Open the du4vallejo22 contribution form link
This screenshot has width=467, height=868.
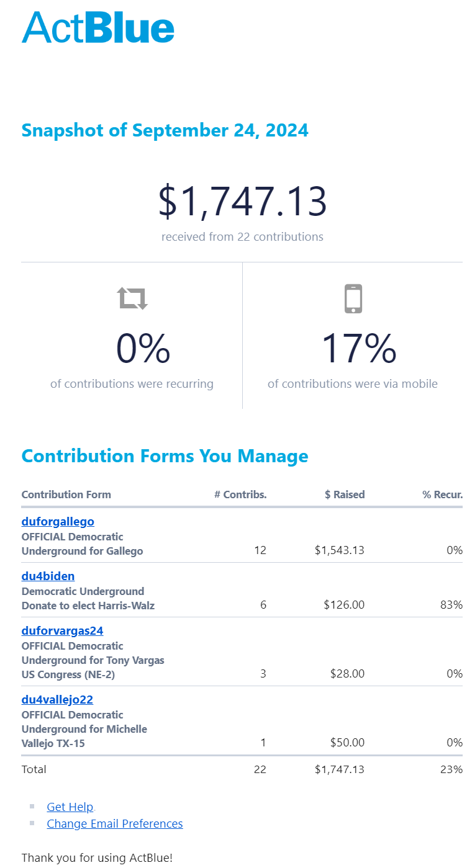(x=57, y=699)
